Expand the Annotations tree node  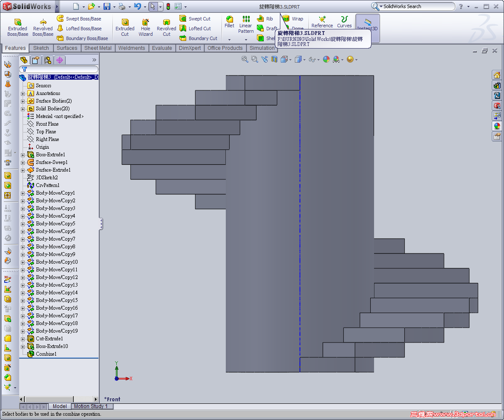coord(23,94)
